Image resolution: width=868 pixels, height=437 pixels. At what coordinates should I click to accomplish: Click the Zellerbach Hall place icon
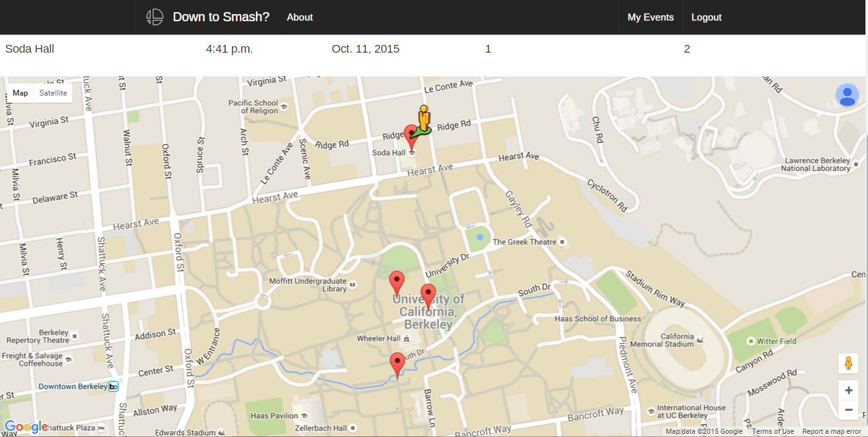coord(353,427)
